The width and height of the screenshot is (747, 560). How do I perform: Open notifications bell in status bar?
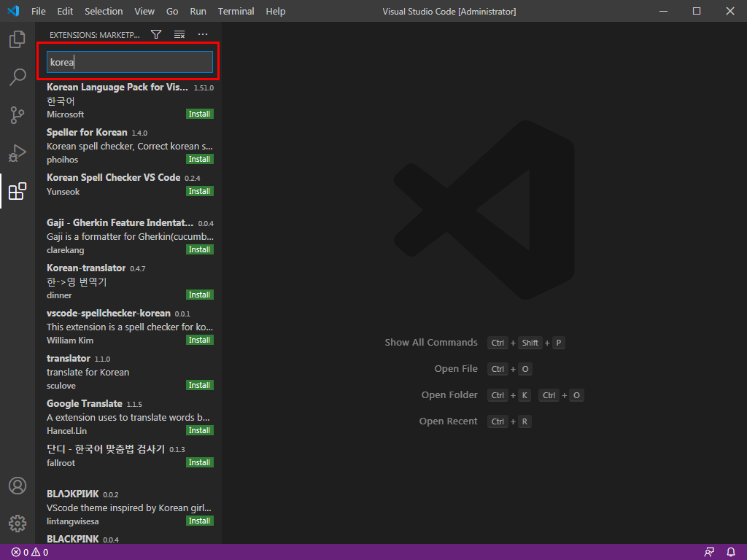[731, 553]
